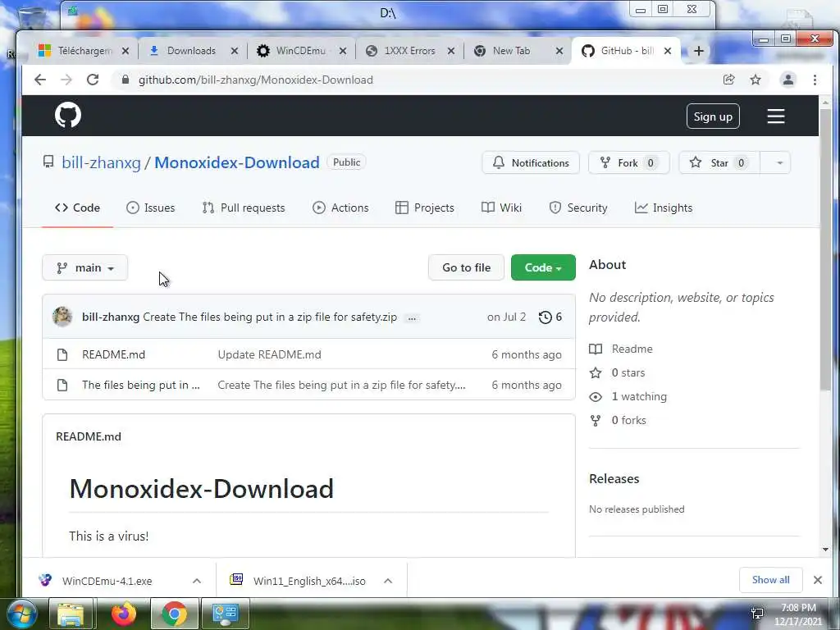Expand WinCDEmu-4.1.exe download options chevron

coord(197,581)
